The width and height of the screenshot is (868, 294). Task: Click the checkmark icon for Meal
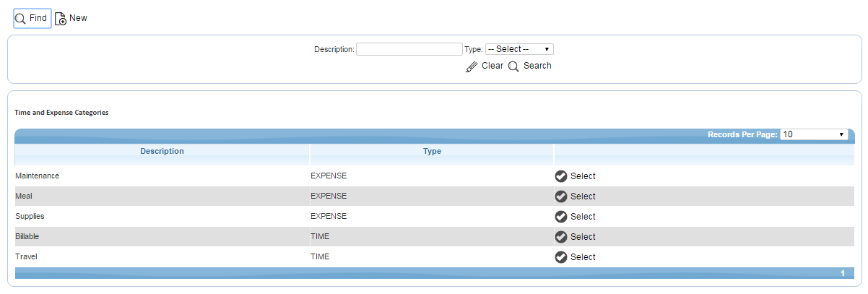tap(561, 196)
